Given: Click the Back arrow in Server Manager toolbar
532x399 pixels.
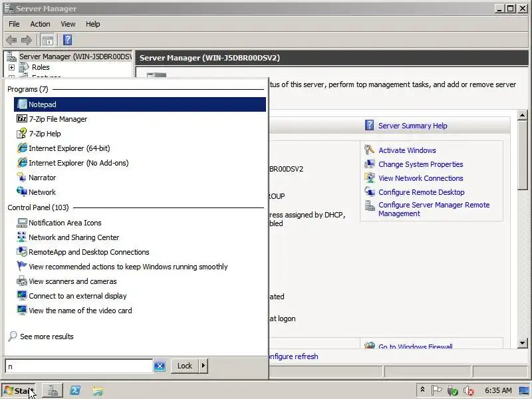Looking at the screenshot, I should click(11, 41).
